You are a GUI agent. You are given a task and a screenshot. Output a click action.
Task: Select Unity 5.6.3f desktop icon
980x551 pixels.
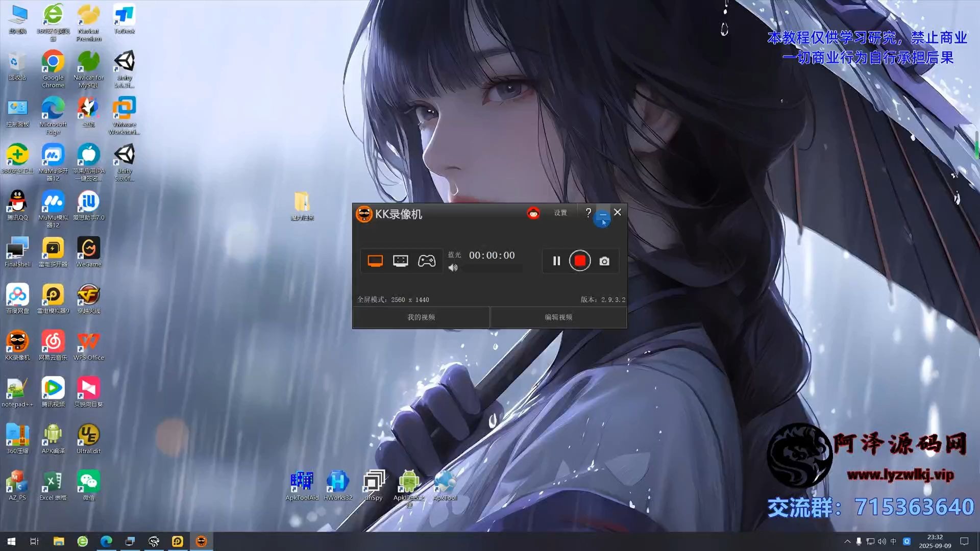(x=124, y=69)
